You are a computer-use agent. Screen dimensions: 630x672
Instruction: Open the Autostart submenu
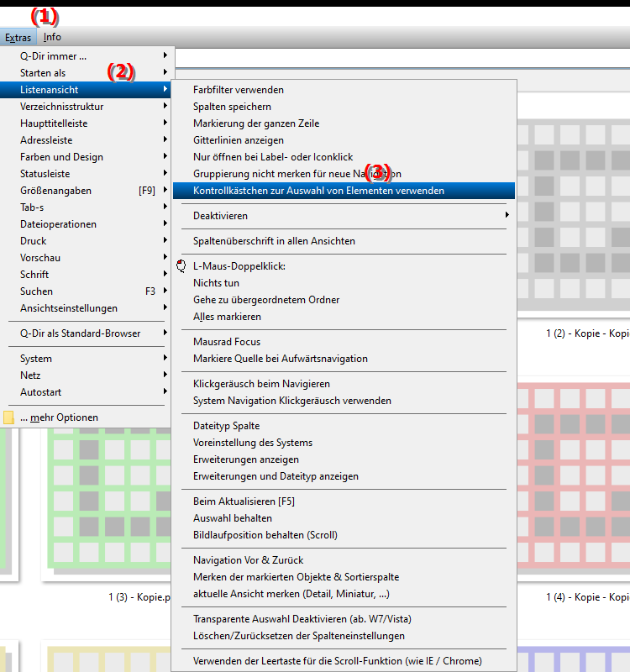click(x=86, y=392)
